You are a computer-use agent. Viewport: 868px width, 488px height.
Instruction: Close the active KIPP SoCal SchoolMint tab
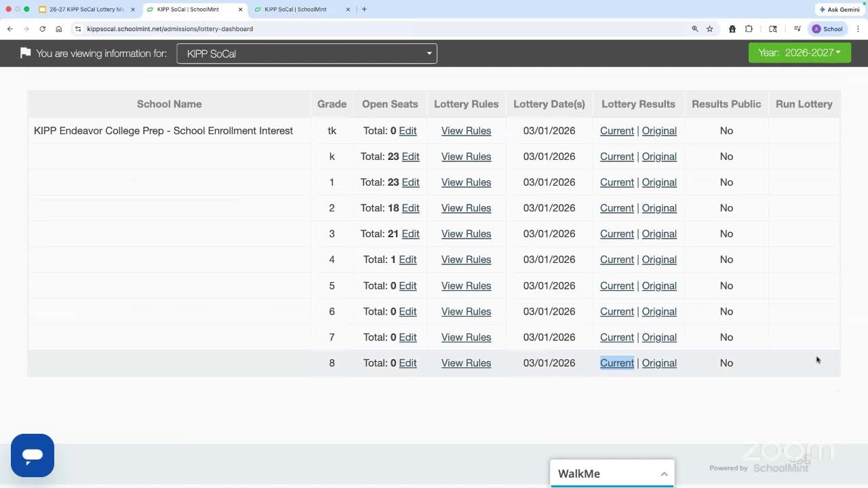tap(240, 9)
